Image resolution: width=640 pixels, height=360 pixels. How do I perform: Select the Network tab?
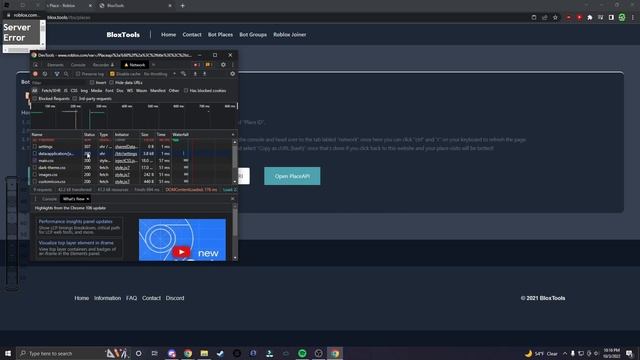[x=135, y=64]
